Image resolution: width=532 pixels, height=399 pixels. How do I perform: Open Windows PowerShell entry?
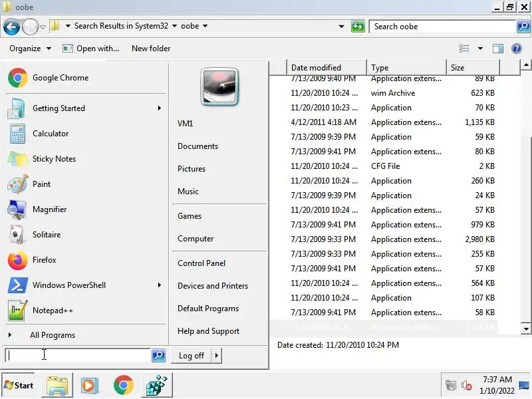pos(86,285)
